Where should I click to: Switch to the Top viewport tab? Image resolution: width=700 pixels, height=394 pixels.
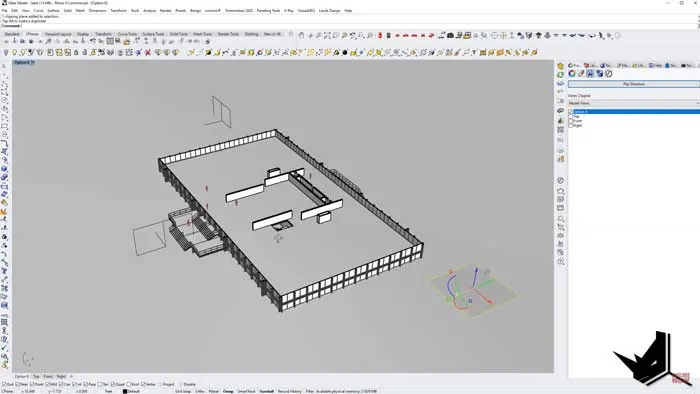pyautogui.click(x=36, y=377)
